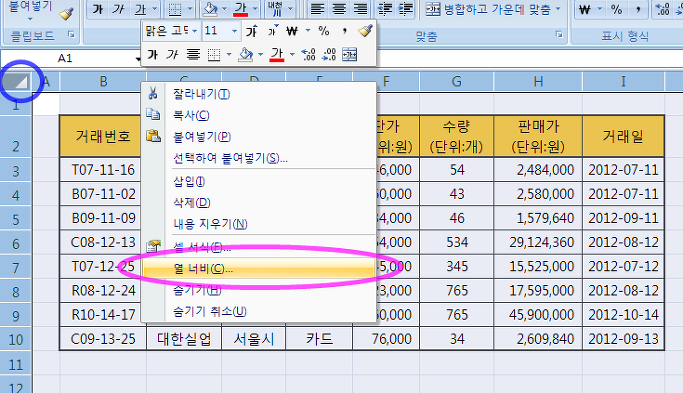Choose 열 너비(C)... from the context menu
683x393 pixels.
(x=259, y=268)
